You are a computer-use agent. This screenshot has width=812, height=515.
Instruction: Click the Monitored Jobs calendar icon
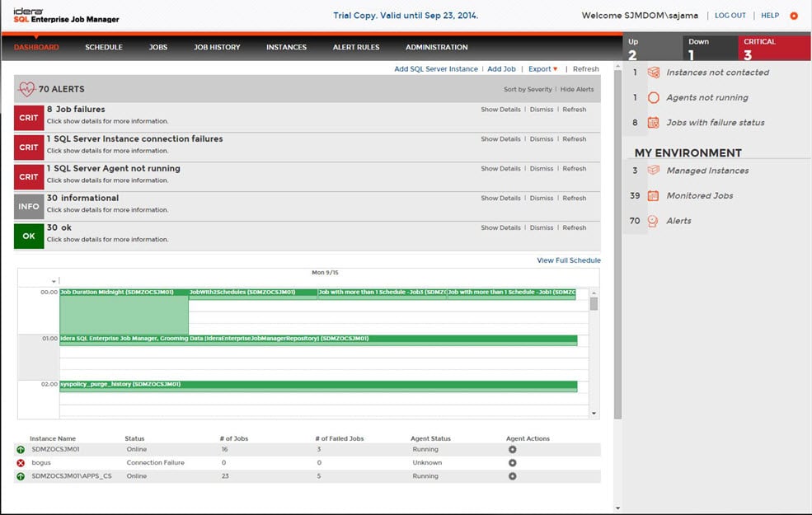pos(653,195)
